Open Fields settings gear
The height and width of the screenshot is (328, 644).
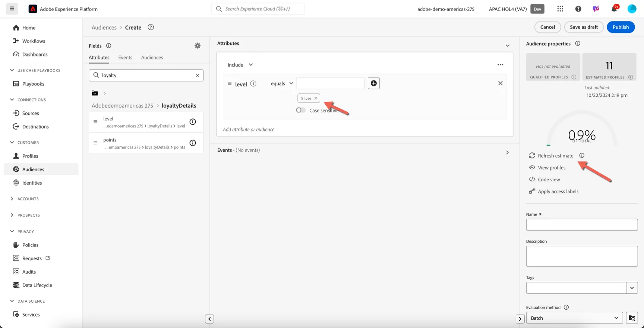click(x=198, y=45)
